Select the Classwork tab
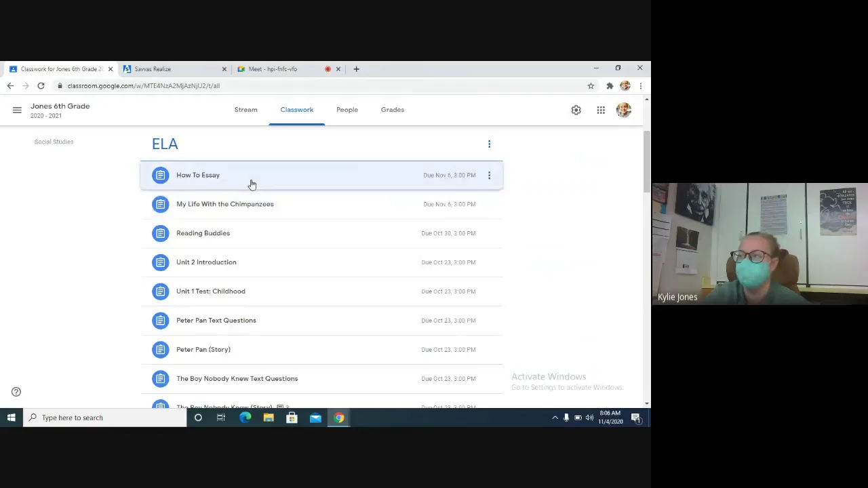Screen dimensions: 868x488 tap(297, 110)
